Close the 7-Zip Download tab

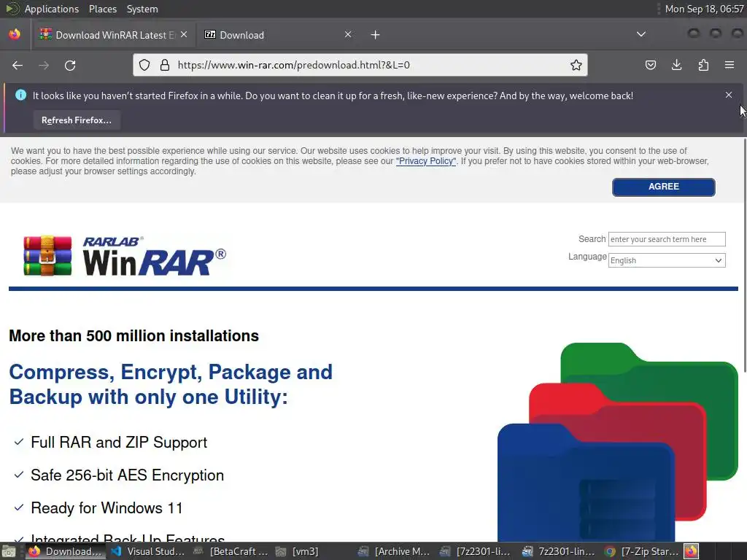point(348,35)
